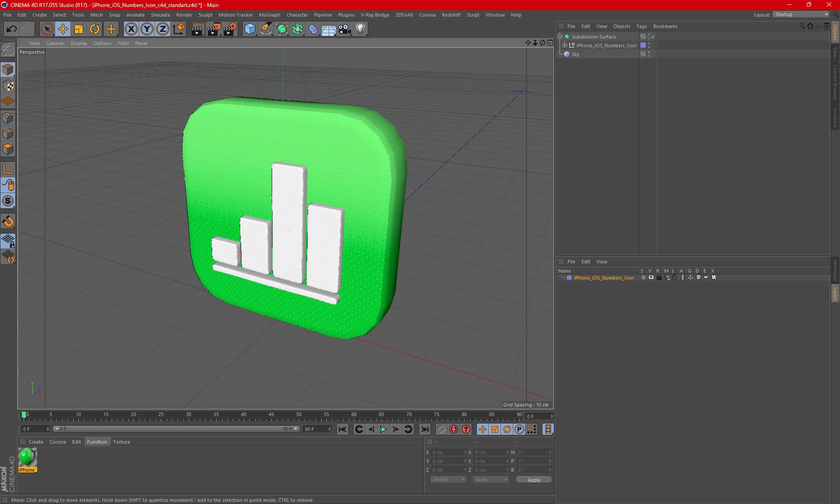Viewport: 840px width, 504px height.
Task: Add a Subdivision Surface generator
Action: [282, 29]
